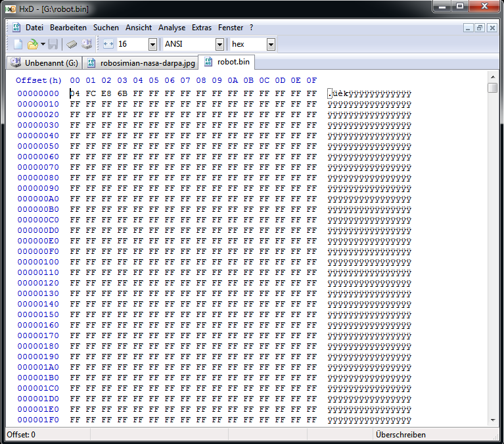This screenshot has width=504, height=444.
Task: Open the recent files arrow beside Open
Action: (x=43, y=44)
